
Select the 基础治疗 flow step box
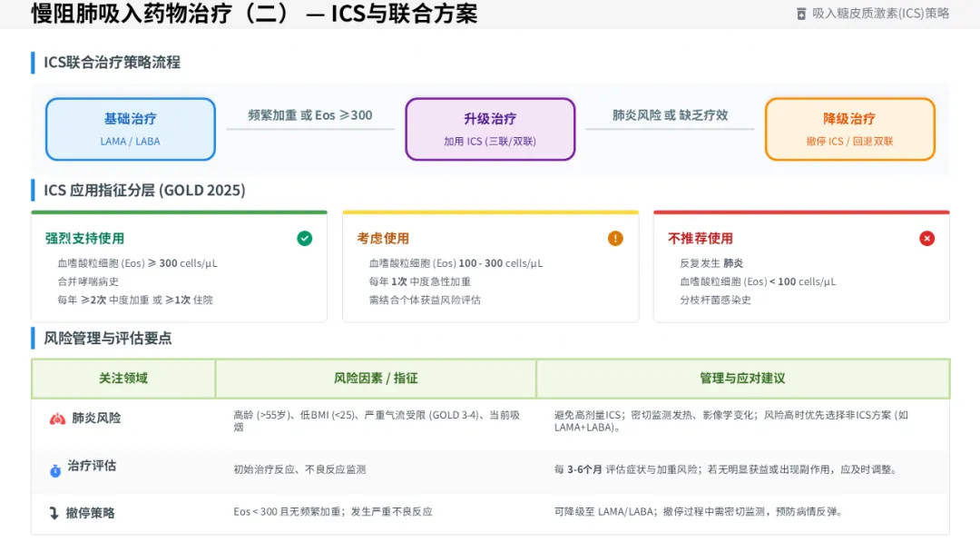[x=131, y=129]
